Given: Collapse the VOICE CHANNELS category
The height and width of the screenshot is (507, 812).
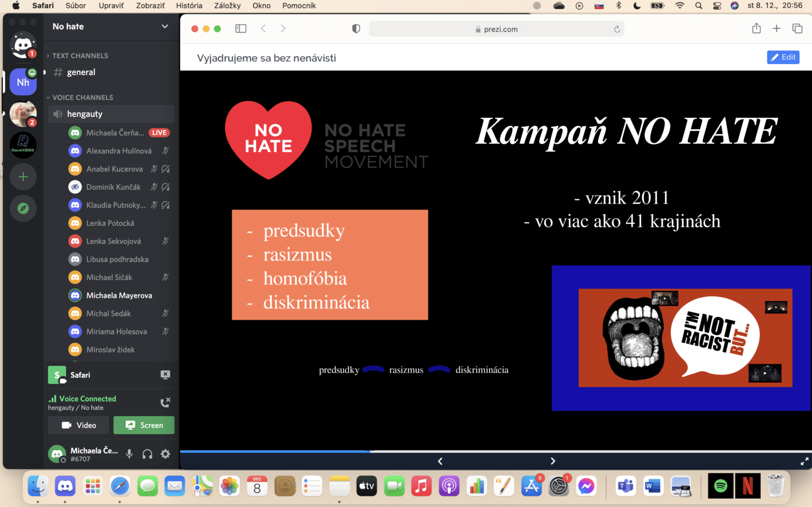Looking at the screenshot, I should (x=79, y=97).
